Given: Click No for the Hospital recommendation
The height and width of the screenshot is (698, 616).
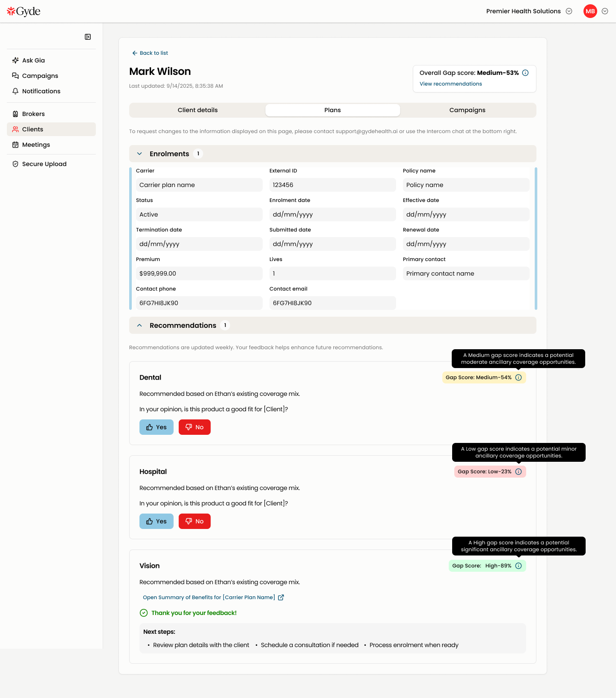Looking at the screenshot, I should coord(195,521).
